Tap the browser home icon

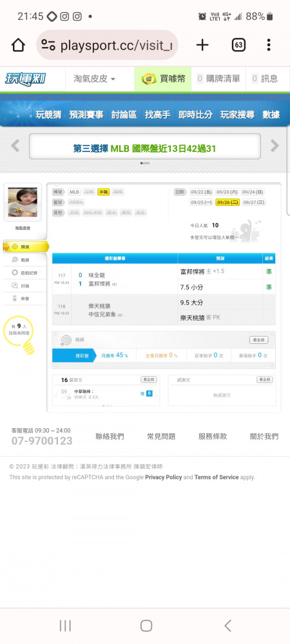(18, 45)
